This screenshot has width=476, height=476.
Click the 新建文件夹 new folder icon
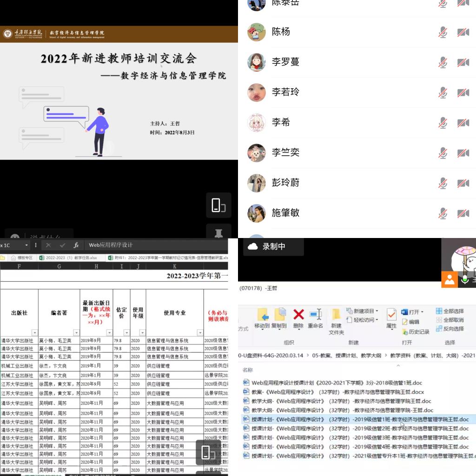[x=336, y=315]
